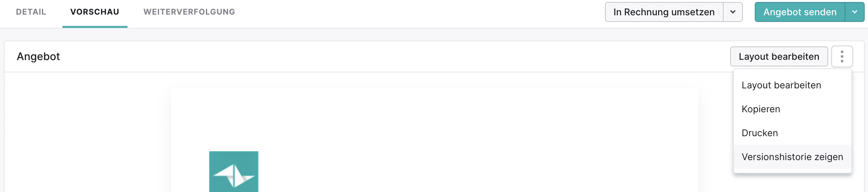Expand the In Rechnung umsetzen arrow

733,12
